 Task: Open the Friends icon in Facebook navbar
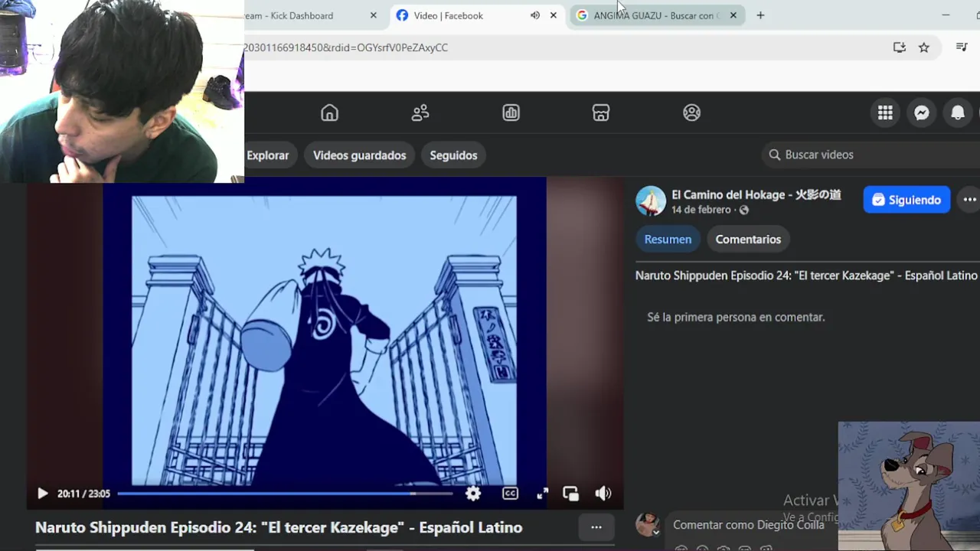[420, 113]
